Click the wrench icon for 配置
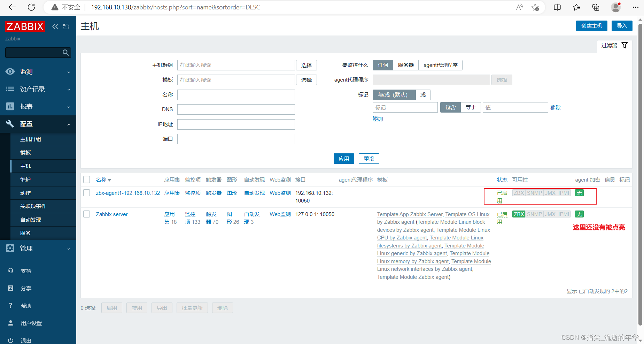Viewport: 644px width, 344px height. pyautogui.click(x=10, y=124)
